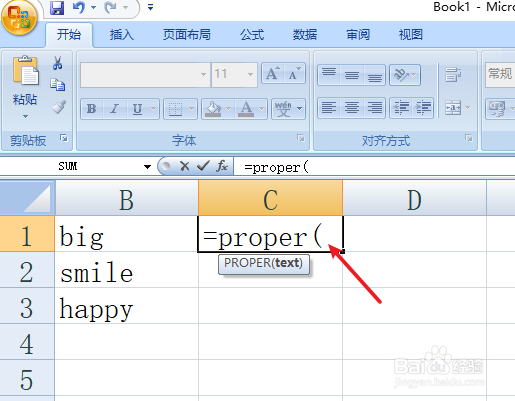The width and height of the screenshot is (515, 401).
Task: Align text right
Action: [x=375, y=108]
